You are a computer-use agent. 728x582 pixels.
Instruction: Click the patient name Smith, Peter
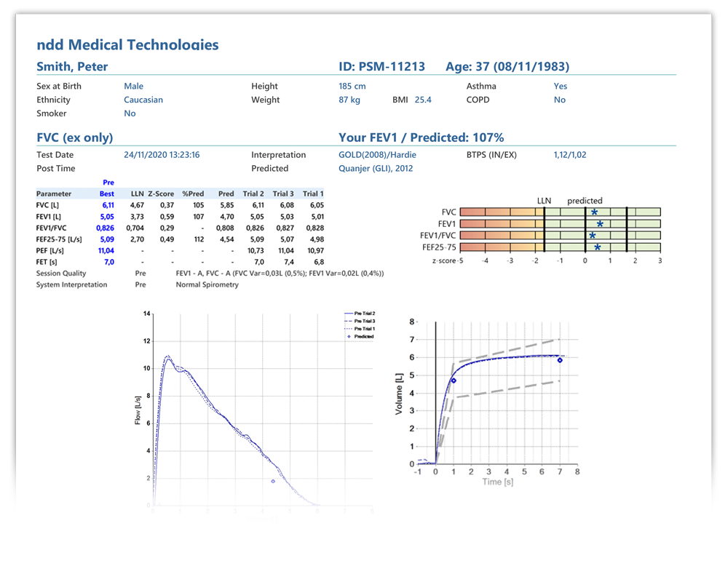[72, 67]
